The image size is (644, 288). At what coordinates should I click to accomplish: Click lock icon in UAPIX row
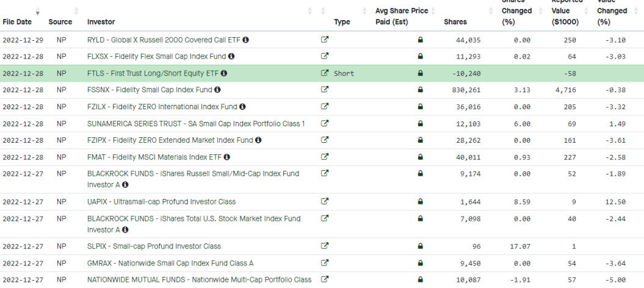click(420, 201)
